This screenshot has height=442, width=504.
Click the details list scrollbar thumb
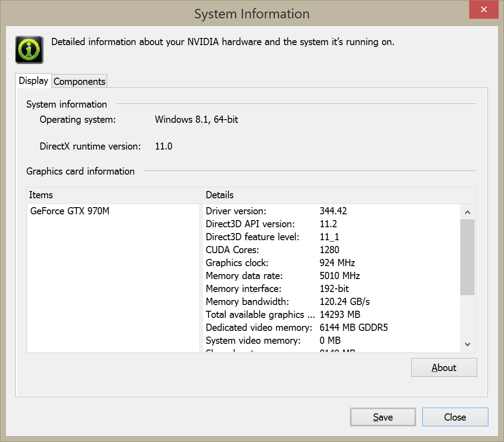(x=467, y=257)
